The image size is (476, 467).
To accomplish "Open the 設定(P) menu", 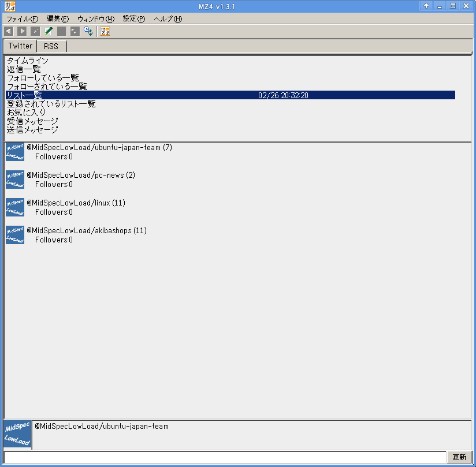I will pos(134,19).
